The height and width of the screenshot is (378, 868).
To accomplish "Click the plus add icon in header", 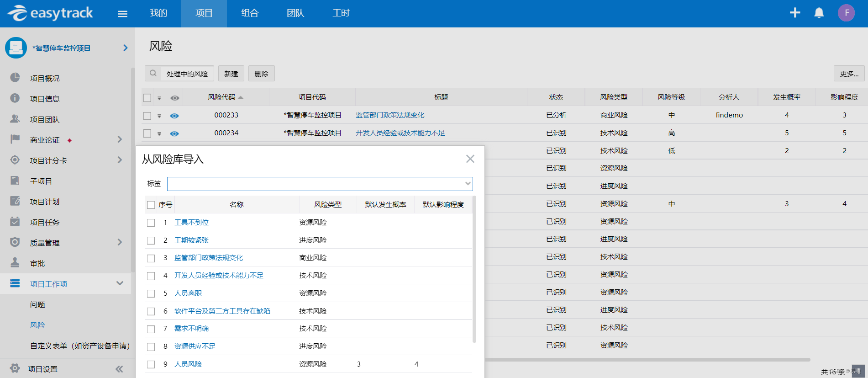I will coord(795,13).
